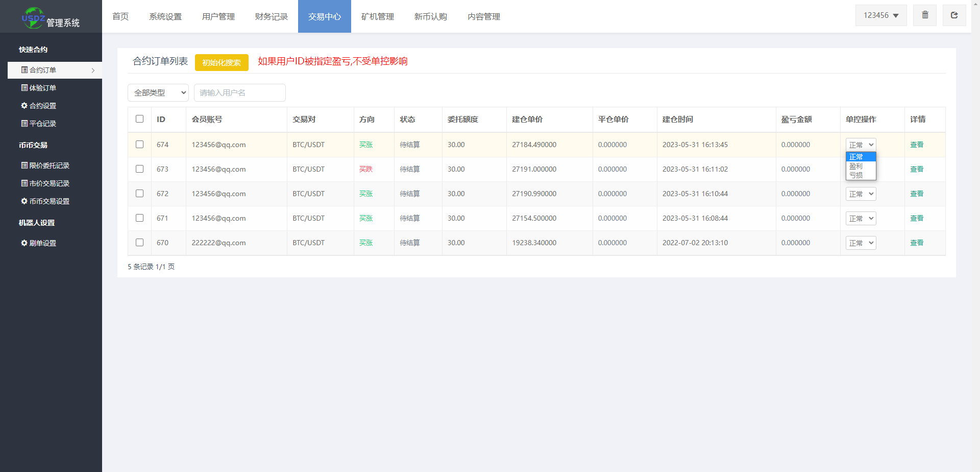Screen dimensions: 980x472
Task: Click the trash icon in top bar
Action: coord(925,15)
